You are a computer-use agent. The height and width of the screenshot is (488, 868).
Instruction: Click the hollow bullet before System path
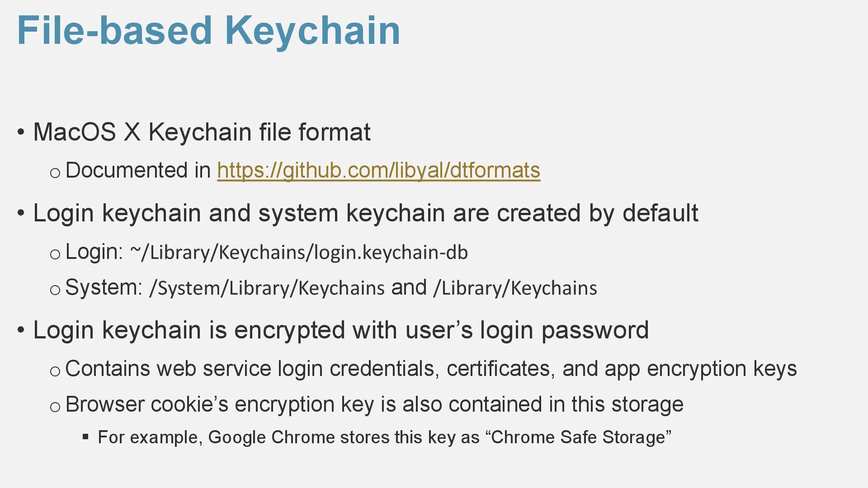pos(55,290)
